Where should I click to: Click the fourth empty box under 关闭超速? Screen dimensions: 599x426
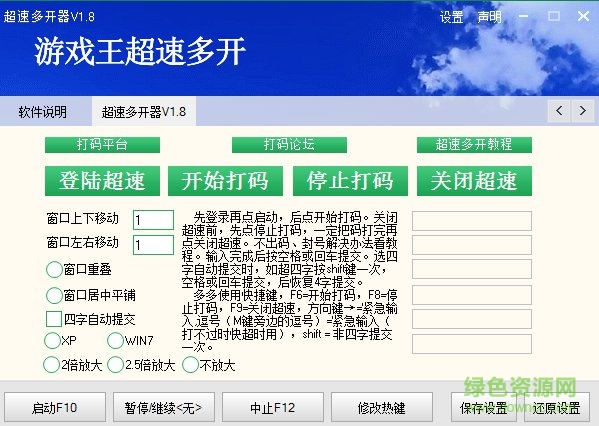(472, 295)
